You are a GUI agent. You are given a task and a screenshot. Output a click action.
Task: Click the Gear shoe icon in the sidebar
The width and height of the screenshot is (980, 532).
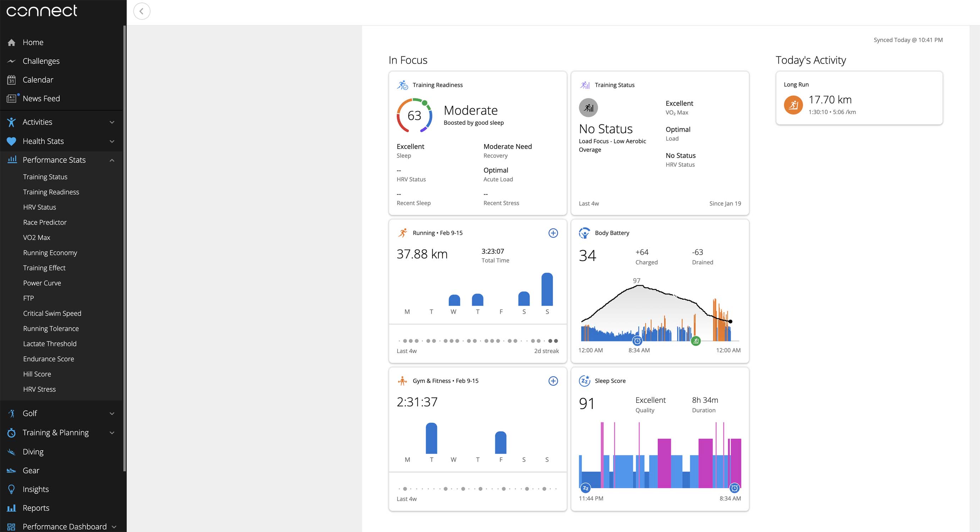coord(11,471)
